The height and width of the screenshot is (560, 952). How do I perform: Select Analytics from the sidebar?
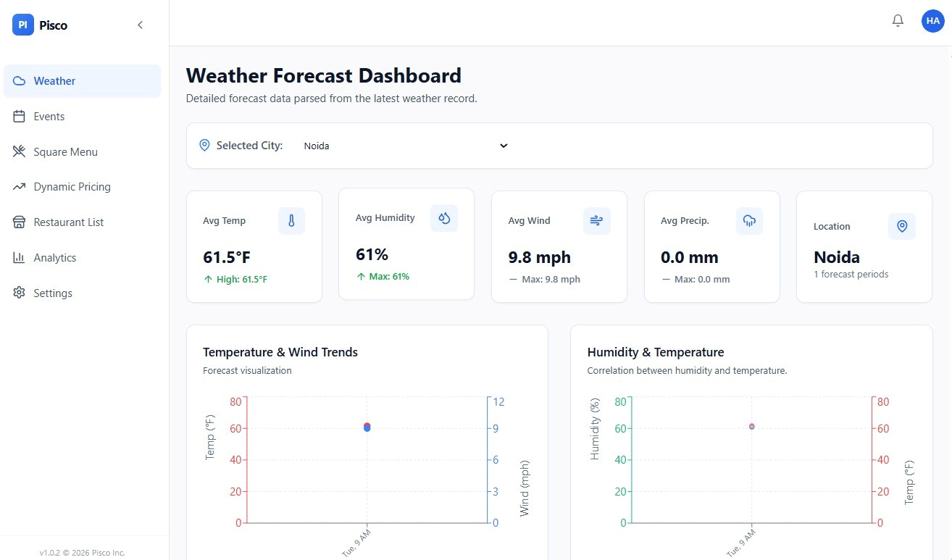pos(54,258)
